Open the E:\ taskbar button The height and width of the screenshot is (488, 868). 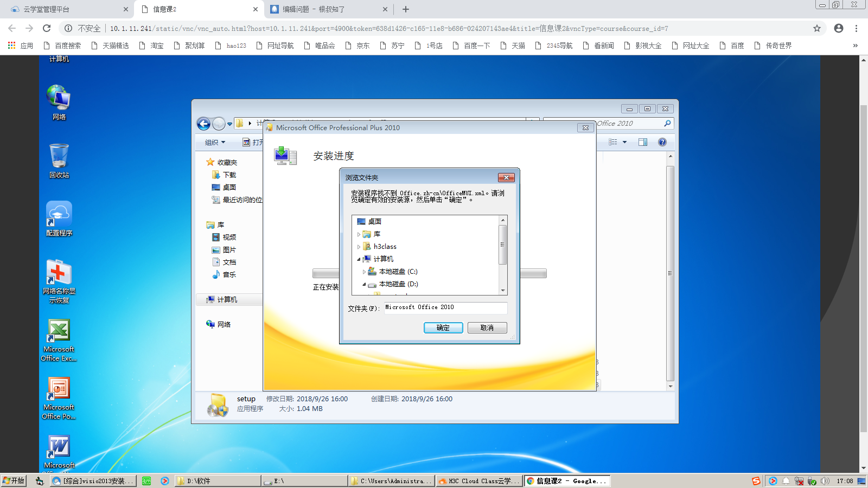[x=305, y=481]
